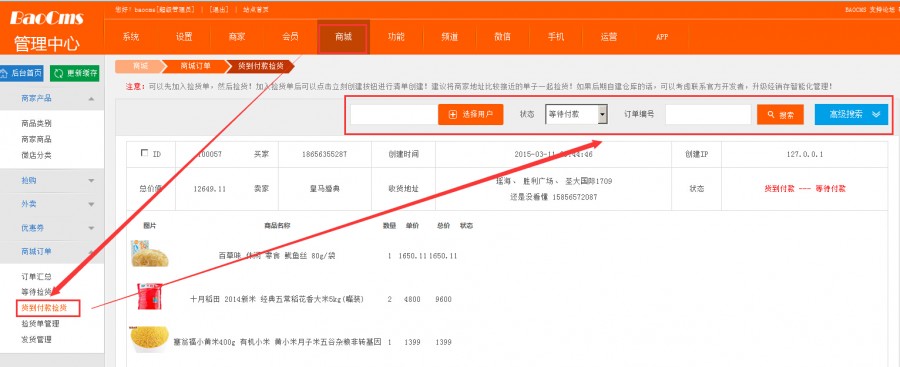Open 捡货单管理 in sidebar

(40, 323)
